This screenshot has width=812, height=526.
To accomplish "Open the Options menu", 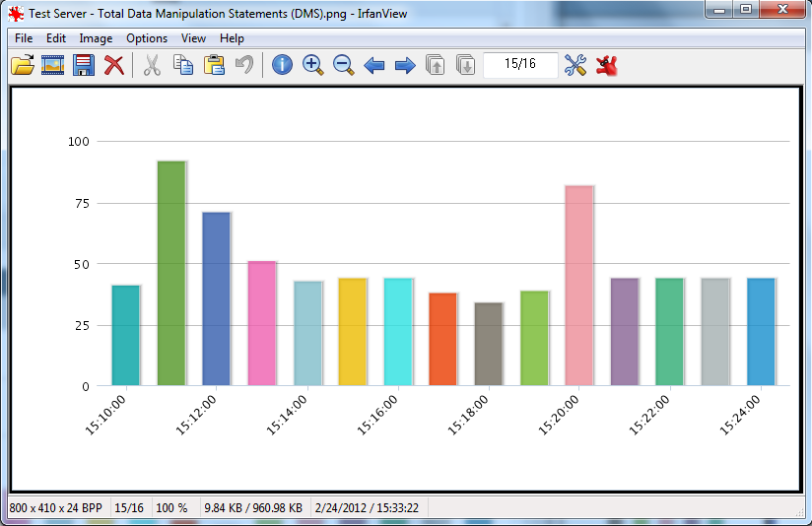I will (147, 38).
